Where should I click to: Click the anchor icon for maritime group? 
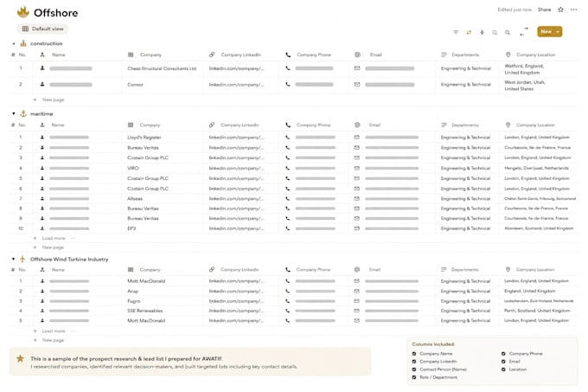pyautogui.click(x=23, y=113)
